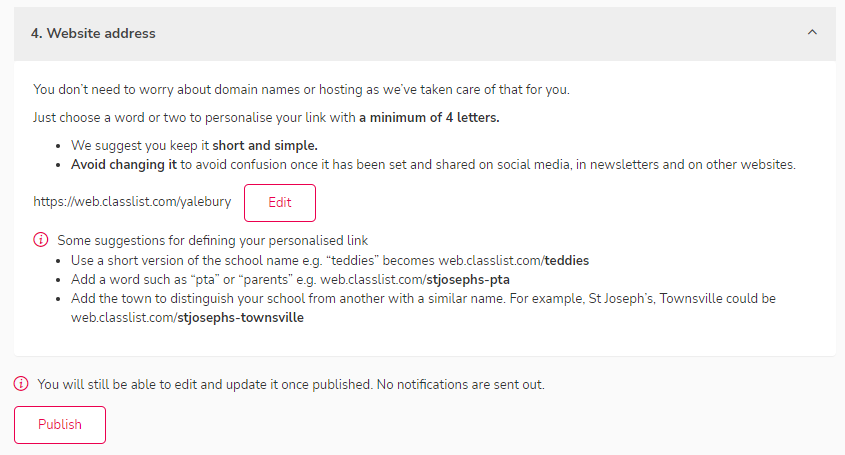Edit the yalebury website link
This screenshot has height=455, width=845.
click(280, 203)
